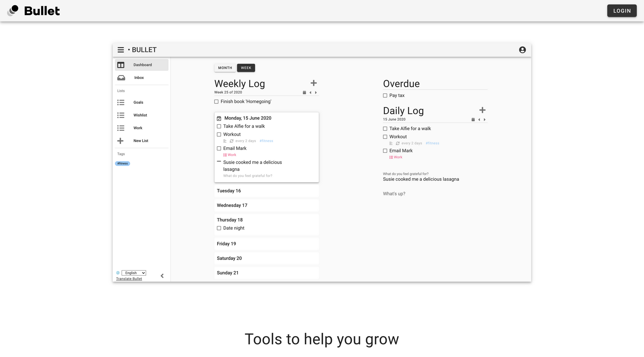Image resolution: width=644 pixels, height=357 pixels.
Task: Click the LOGIN button
Action: pyautogui.click(x=621, y=11)
